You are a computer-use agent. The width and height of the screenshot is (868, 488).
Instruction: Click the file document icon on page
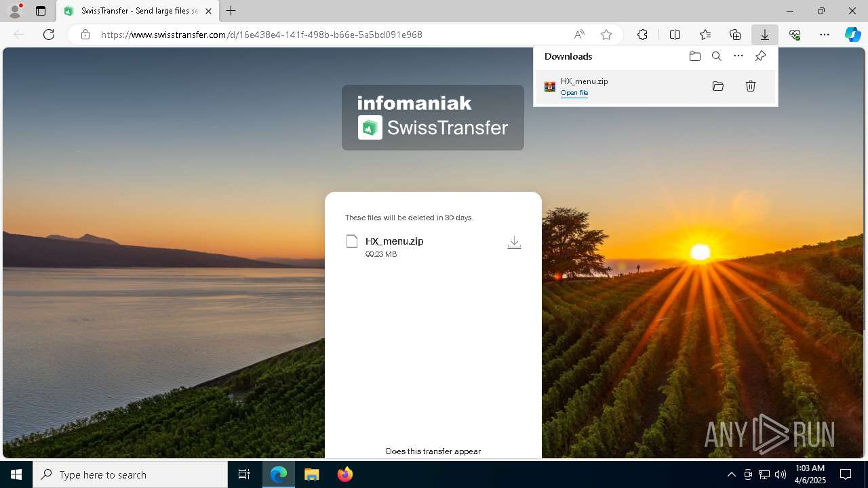point(352,241)
